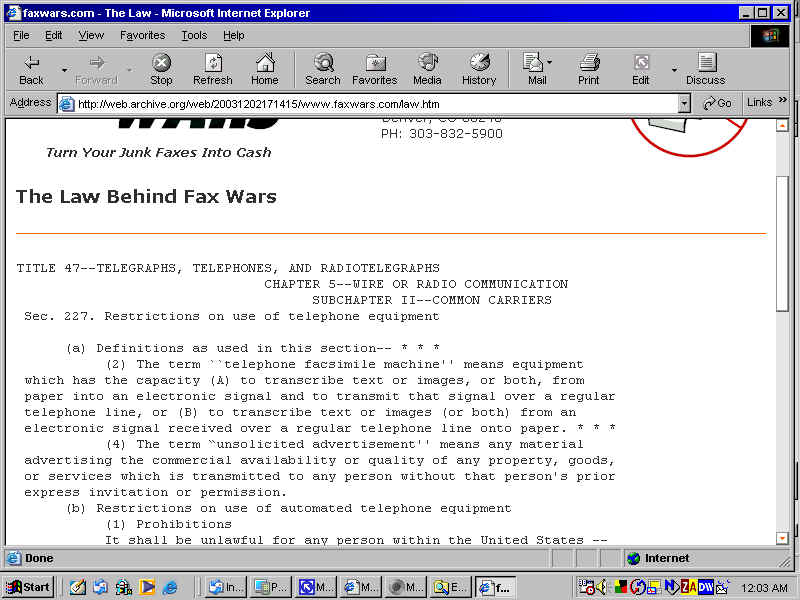Open the Forward history dropdown arrow

130,70
